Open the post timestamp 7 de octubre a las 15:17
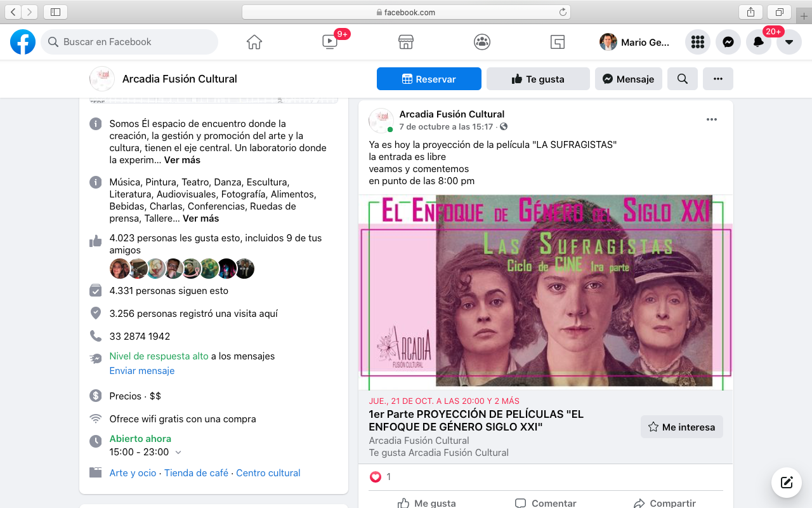 446,127
